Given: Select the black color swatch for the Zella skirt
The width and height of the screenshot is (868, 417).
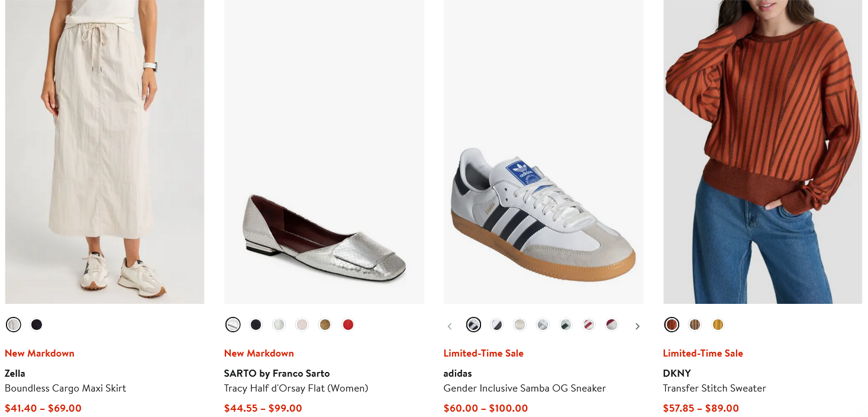Looking at the screenshot, I should click(x=36, y=325).
